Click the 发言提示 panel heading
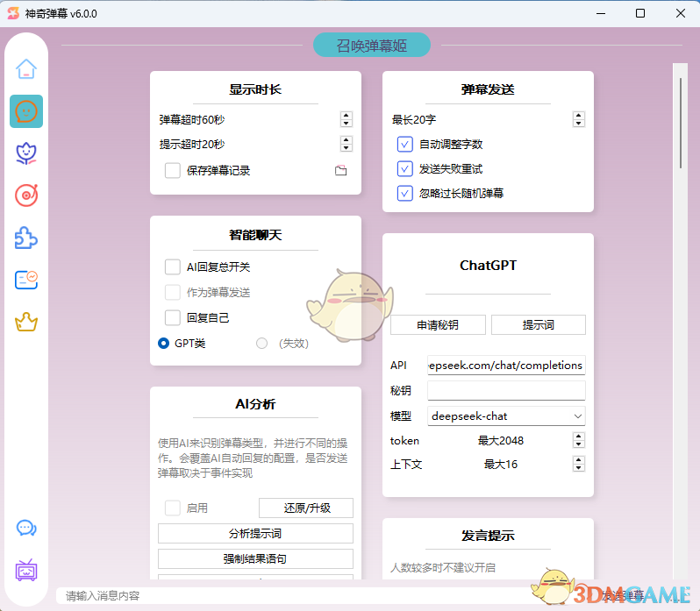This screenshot has height=611, width=700. pyautogui.click(x=488, y=536)
